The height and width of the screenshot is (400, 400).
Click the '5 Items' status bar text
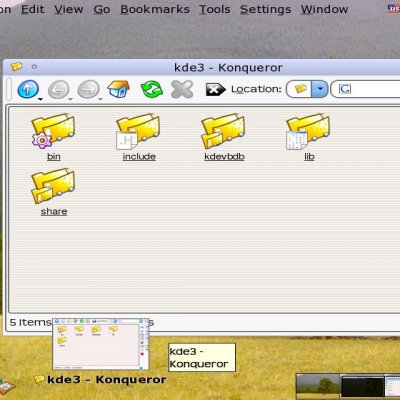click(x=31, y=322)
